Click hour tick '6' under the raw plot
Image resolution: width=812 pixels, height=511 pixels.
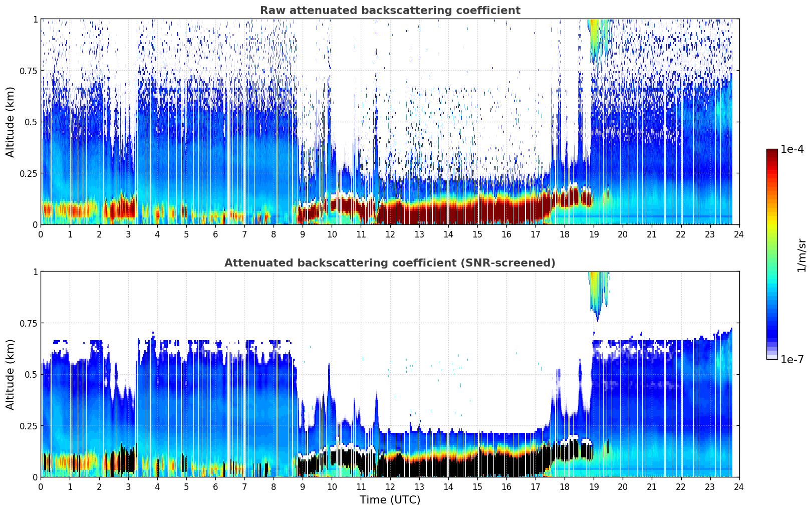[x=215, y=234]
